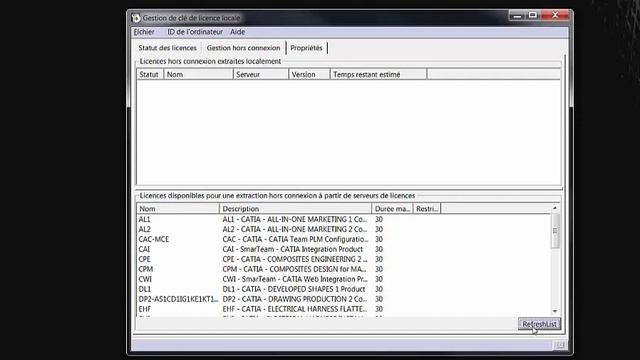Select the DP2-AS1CD1IG1KE1KT1 license row
This screenshot has height=360, width=640.
coord(344,299)
